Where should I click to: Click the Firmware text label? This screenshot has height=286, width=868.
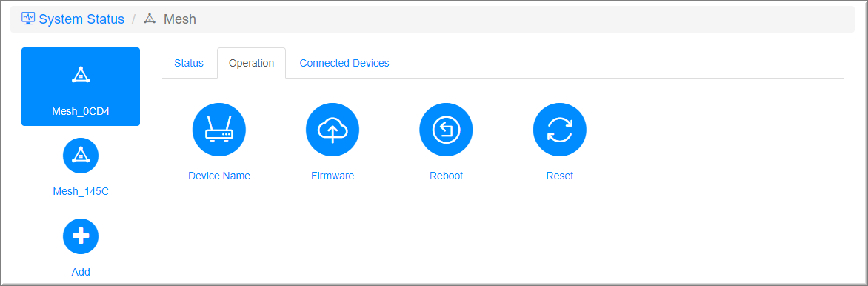click(x=333, y=176)
